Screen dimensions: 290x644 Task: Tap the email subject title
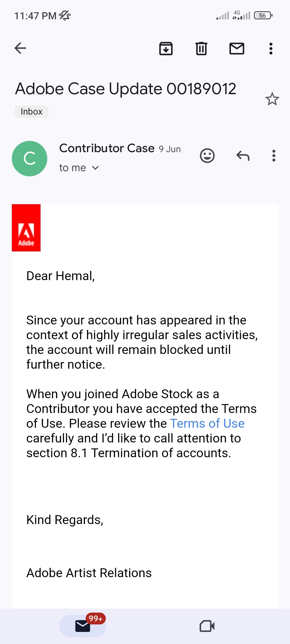click(126, 89)
